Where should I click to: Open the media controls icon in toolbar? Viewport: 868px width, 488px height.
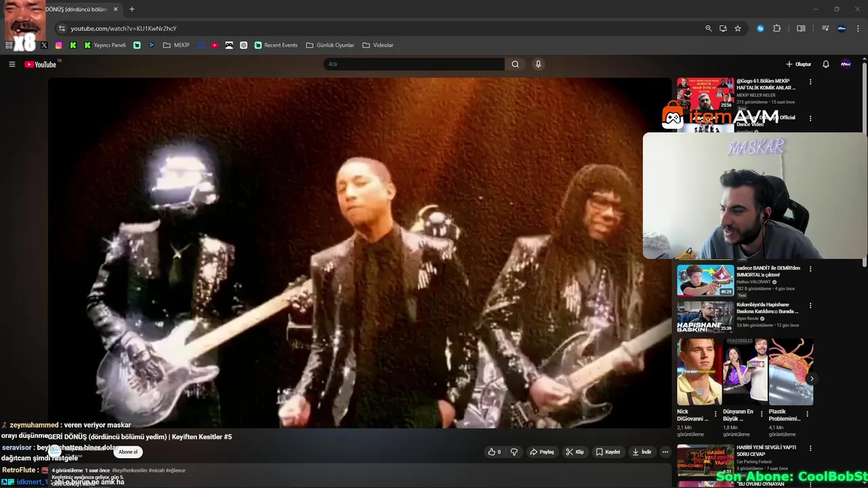[x=825, y=28]
